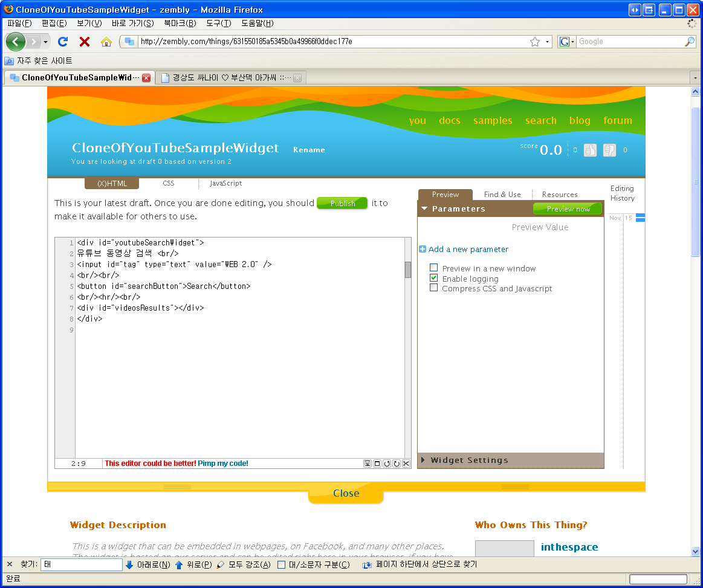Click the site identity icon in address bar
Screen dimensions: 703x588
[129, 42]
